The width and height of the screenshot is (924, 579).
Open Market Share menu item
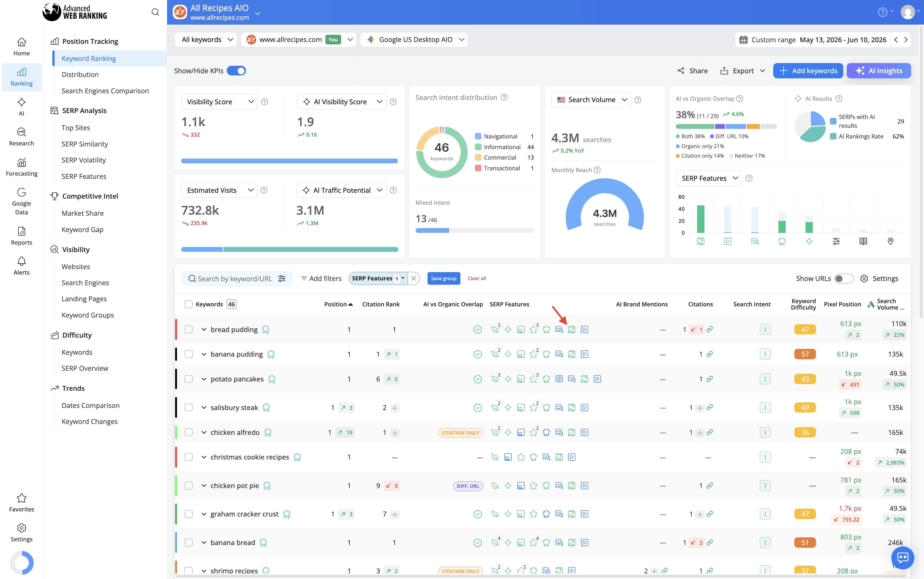tap(82, 213)
